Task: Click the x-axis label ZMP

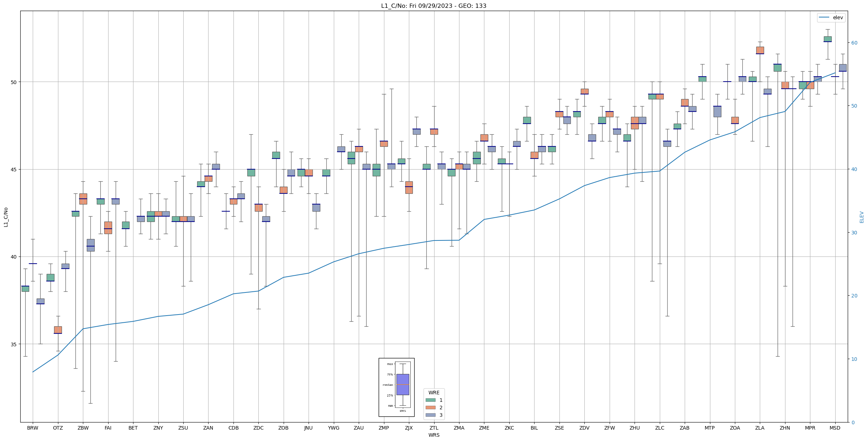Action: (384, 428)
